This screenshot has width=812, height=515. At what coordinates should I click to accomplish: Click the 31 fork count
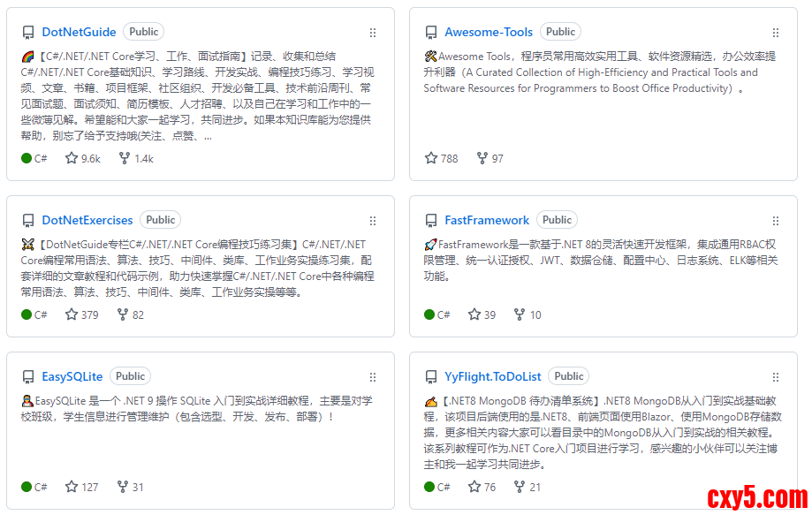(138, 488)
